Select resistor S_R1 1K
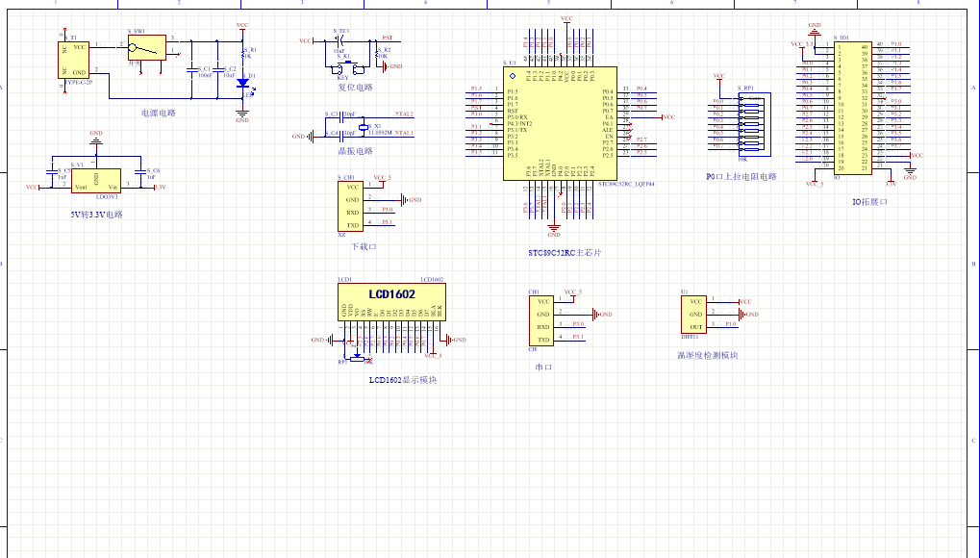The height and width of the screenshot is (558, 980). (x=242, y=55)
